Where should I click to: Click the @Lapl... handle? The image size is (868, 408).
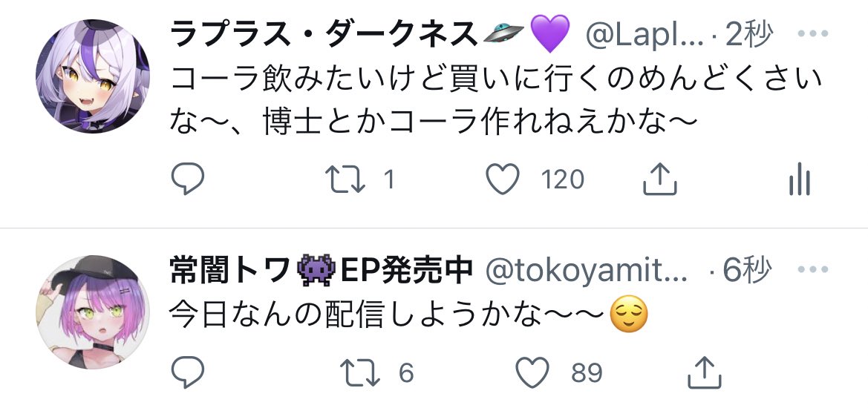coord(645,34)
